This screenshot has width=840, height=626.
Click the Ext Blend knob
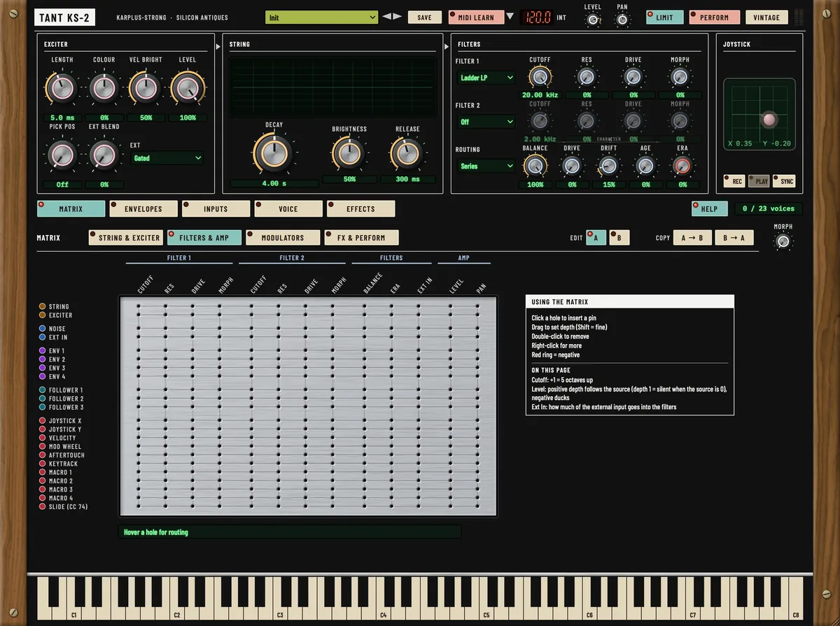[104, 155]
